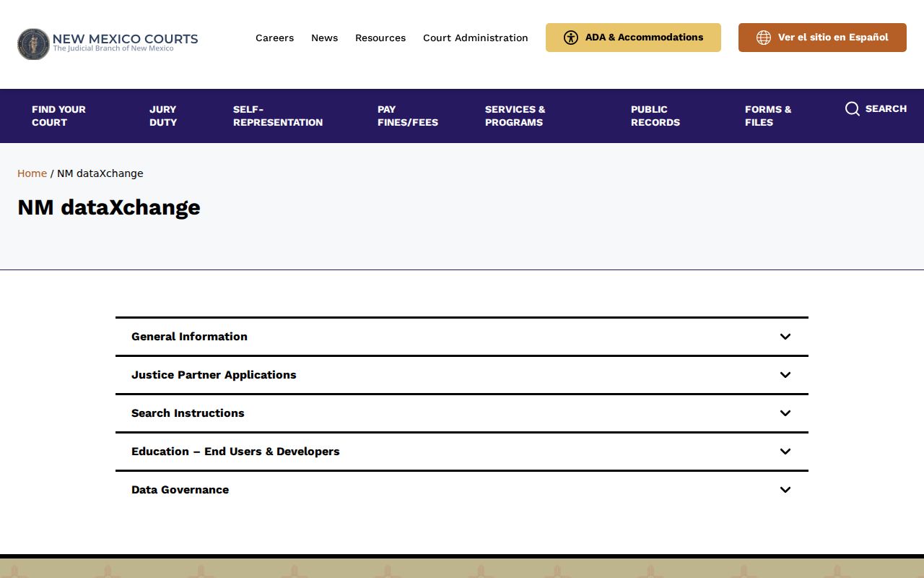This screenshot has height=578, width=924.
Task: Click the Justice Partner Applications title
Action: [x=214, y=375]
